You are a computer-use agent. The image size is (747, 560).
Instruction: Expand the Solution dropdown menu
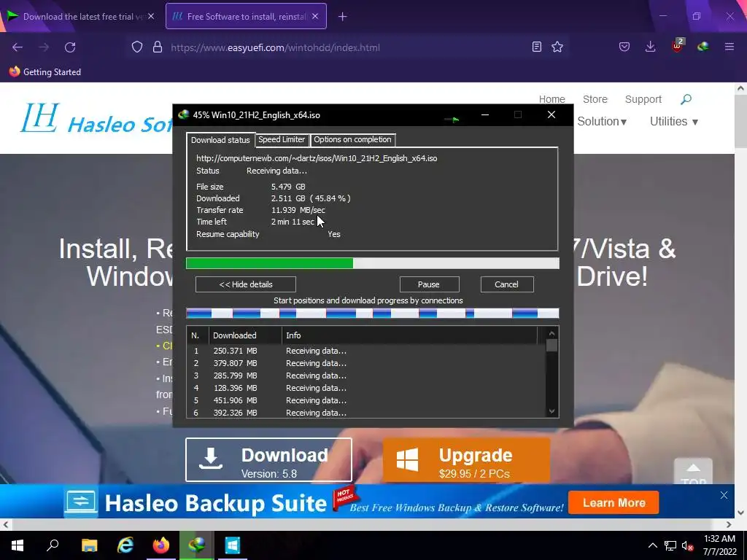click(602, 122)
